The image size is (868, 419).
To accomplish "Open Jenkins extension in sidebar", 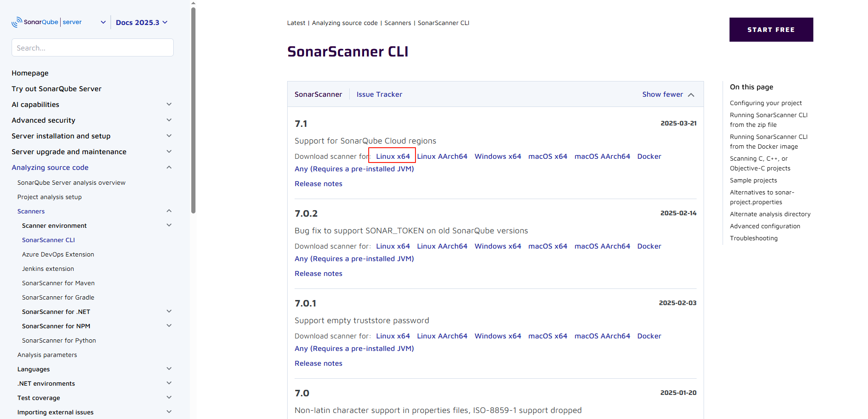I will point(48,269).
